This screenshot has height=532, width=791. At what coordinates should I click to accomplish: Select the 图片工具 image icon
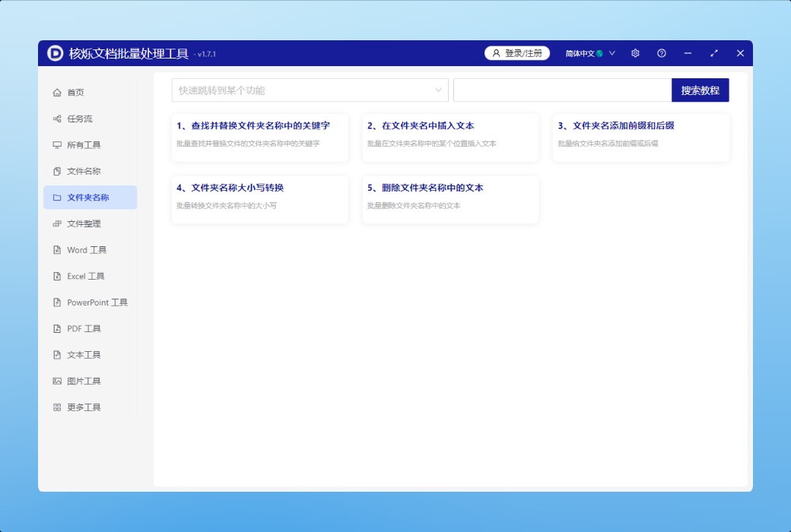[x=57, y=382]
